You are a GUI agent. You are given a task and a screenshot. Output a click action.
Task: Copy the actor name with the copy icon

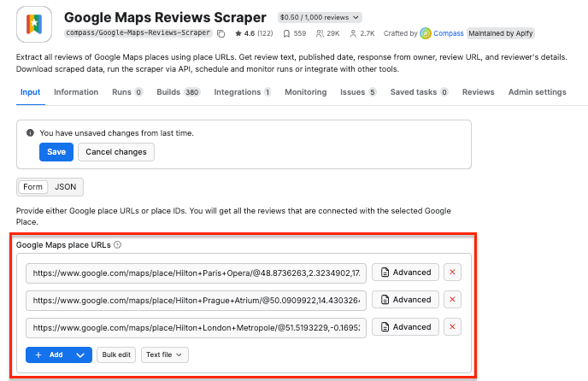coord(221,34)
